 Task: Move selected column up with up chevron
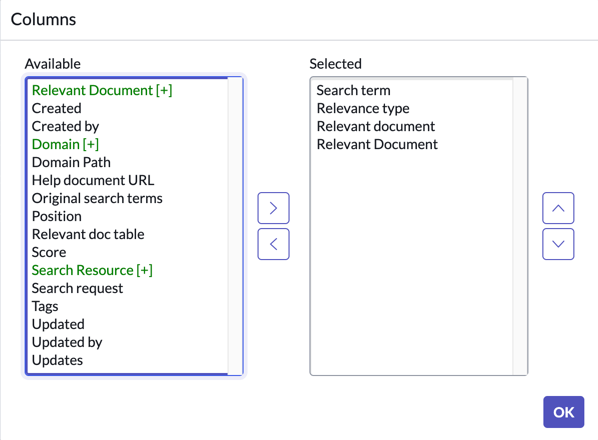[558, 208]
